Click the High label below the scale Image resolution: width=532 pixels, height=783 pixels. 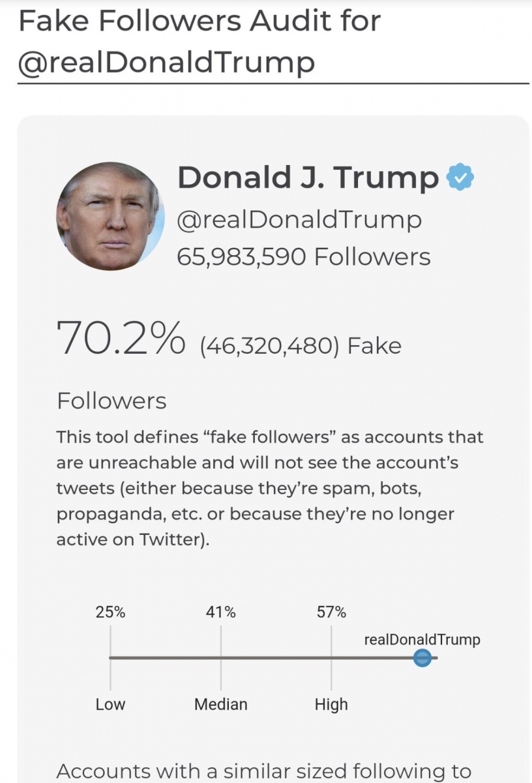click(331, 705)
